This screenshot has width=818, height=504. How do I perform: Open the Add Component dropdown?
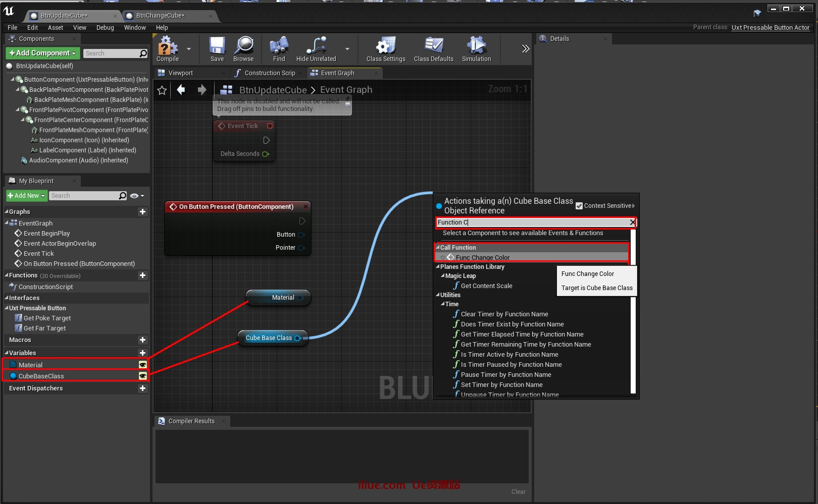pos(42,53)
